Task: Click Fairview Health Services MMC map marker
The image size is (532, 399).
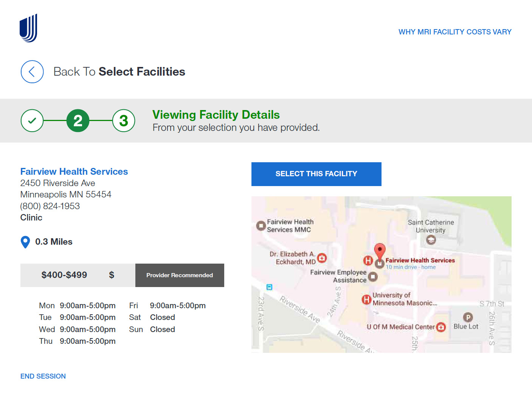Action: tap(261, 226)
